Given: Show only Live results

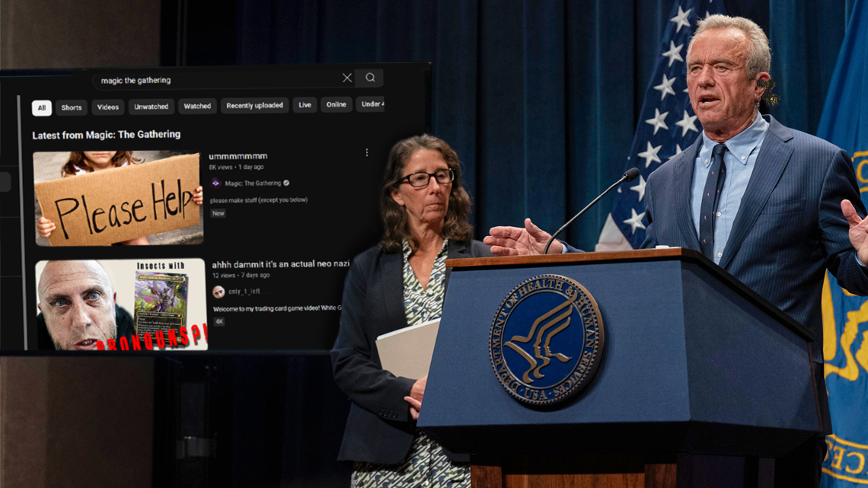Looking at the screenshot, I should point(305,105).
